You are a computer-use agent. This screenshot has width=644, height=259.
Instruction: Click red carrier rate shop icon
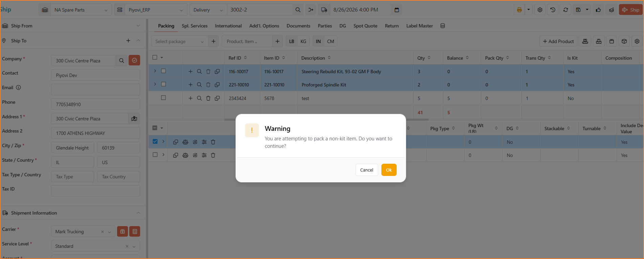coord(123,232)
